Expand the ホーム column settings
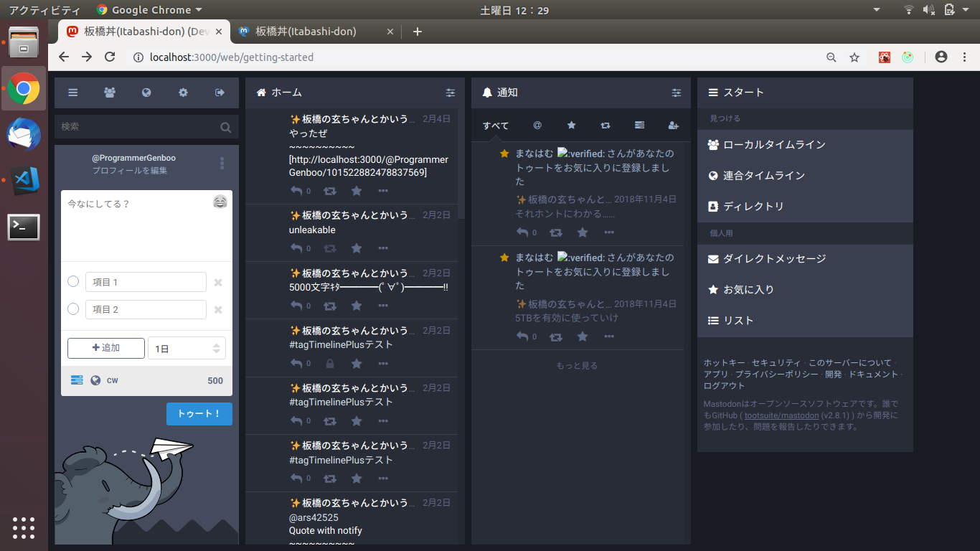The height and width of the screenshot is (551, 980). click(451, 93)
